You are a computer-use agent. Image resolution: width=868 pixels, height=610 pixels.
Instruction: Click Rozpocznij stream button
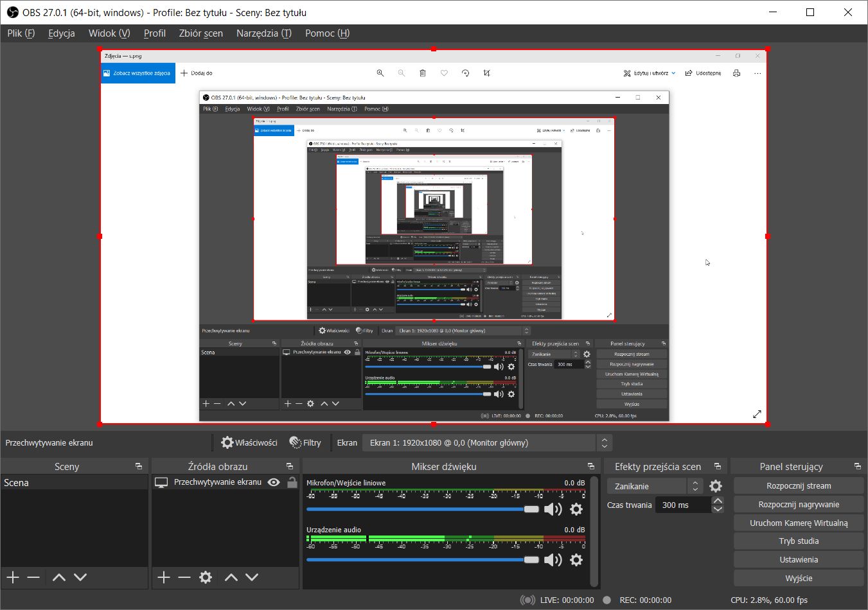799,486
